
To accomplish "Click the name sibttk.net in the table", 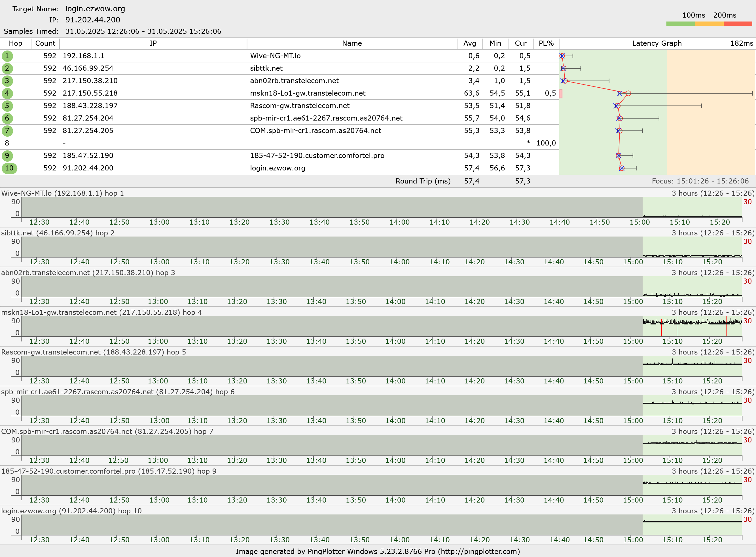I will 266,68.
